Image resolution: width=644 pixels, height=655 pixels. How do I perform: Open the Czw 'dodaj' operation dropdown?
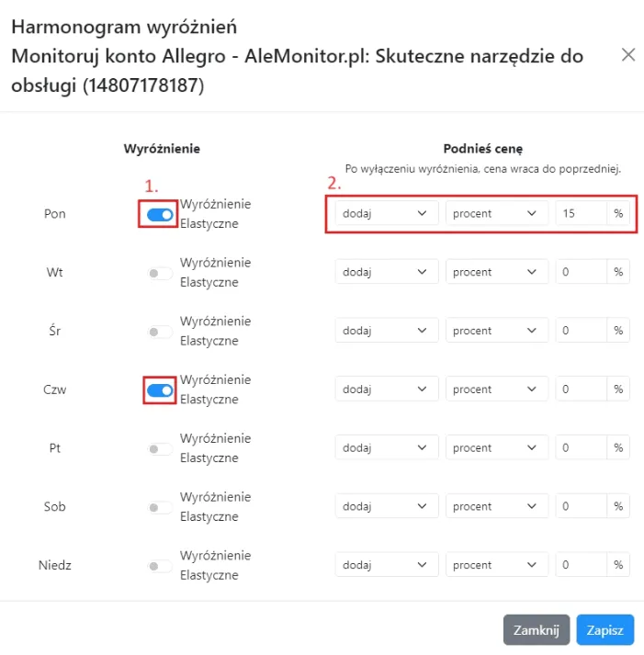[x=386, y=390]
